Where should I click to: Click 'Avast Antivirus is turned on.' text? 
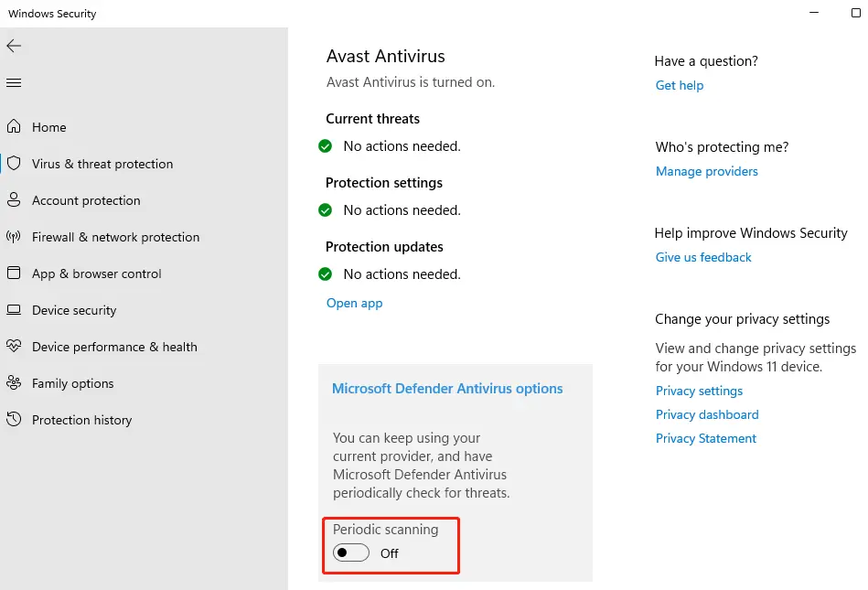point(411,82)
